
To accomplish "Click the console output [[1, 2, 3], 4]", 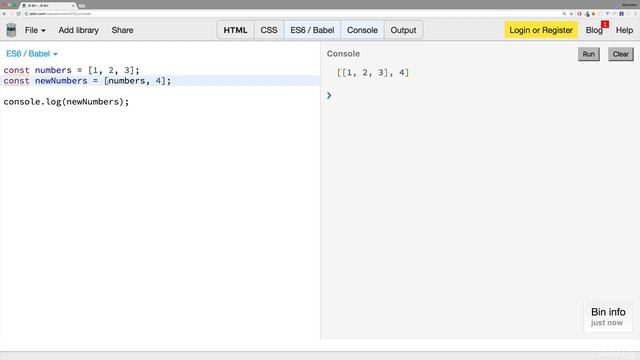I will click(x=373, y=73).
